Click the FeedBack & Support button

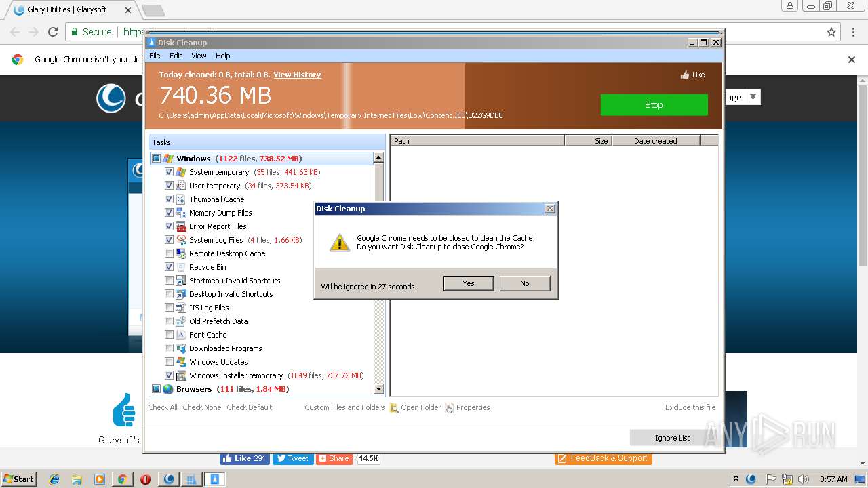(604, 458)
